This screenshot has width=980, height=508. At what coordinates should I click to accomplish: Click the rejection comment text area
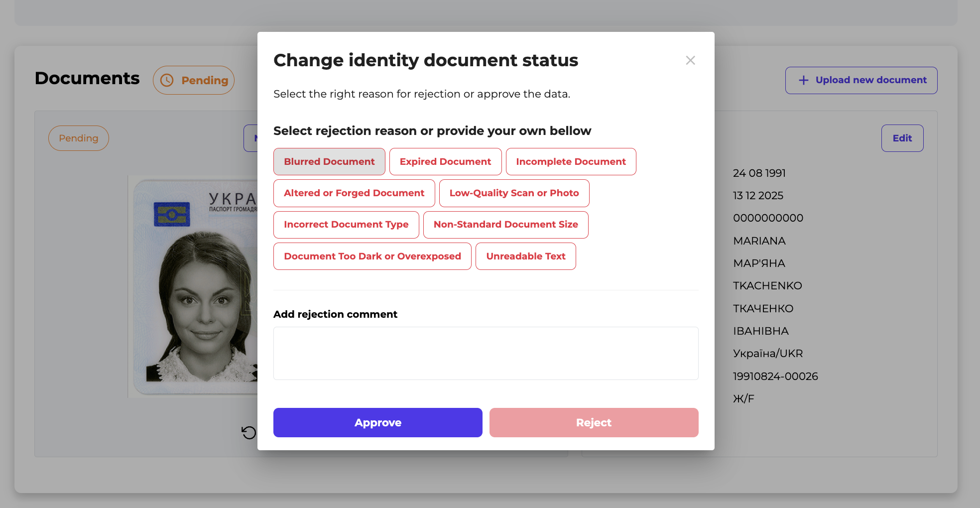[x=486, y=353]
